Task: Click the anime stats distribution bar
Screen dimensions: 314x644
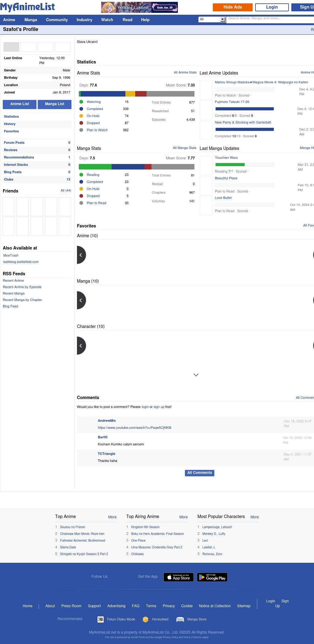Action: click(136, 94)
